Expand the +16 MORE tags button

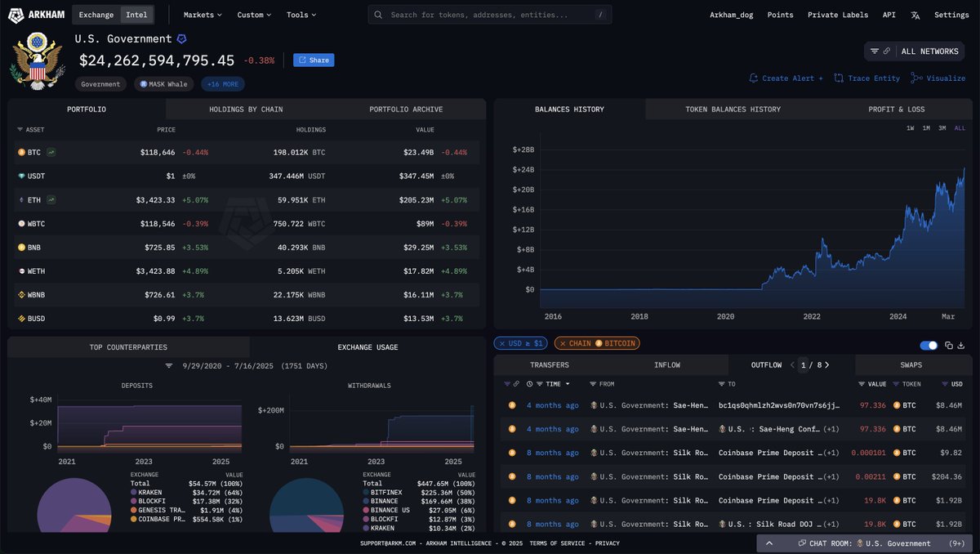tap(222, 84)
